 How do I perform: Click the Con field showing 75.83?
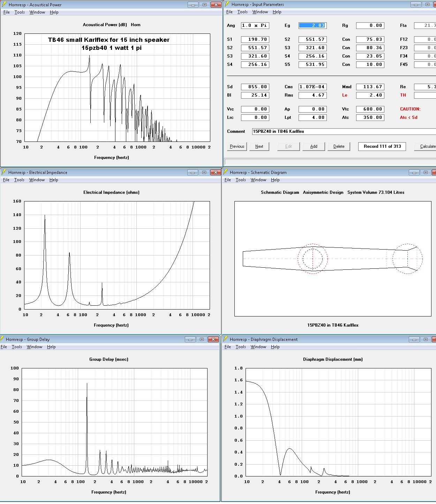click(370, 39)
